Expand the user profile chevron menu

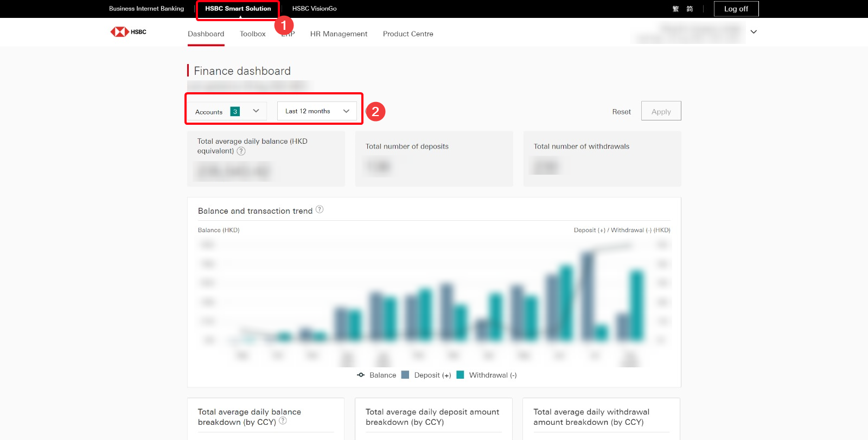coord(754,32)
